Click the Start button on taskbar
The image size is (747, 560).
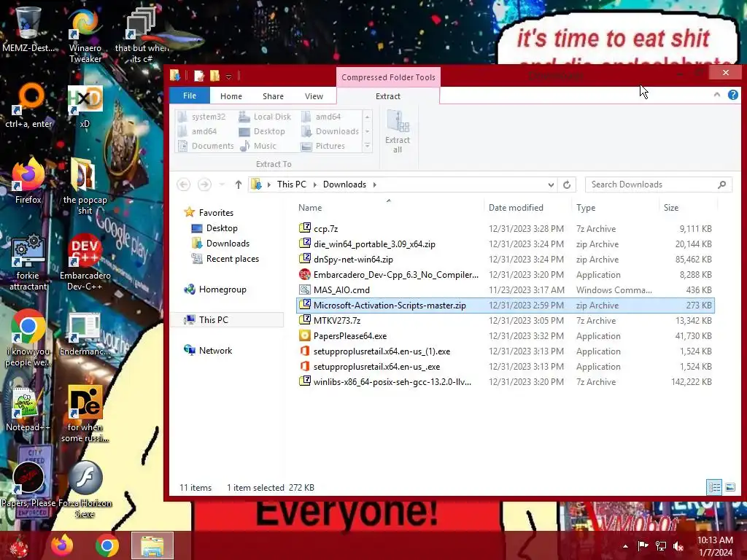(x=19, y=546)
